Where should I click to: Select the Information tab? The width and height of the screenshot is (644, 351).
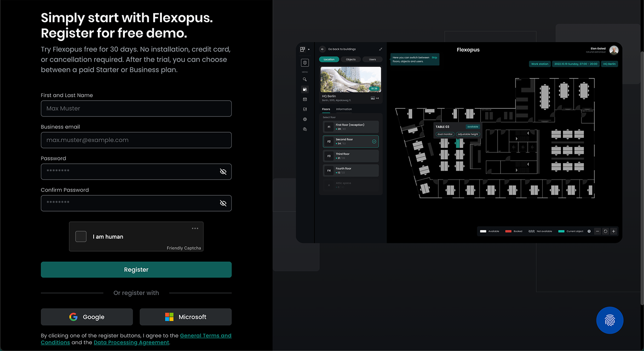(344, 109)
